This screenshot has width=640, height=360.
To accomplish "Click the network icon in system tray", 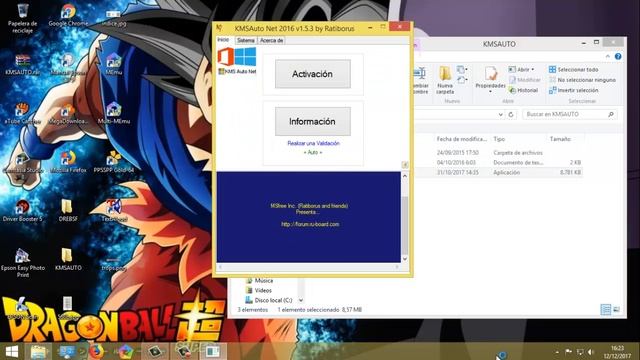I will (580, 352).
